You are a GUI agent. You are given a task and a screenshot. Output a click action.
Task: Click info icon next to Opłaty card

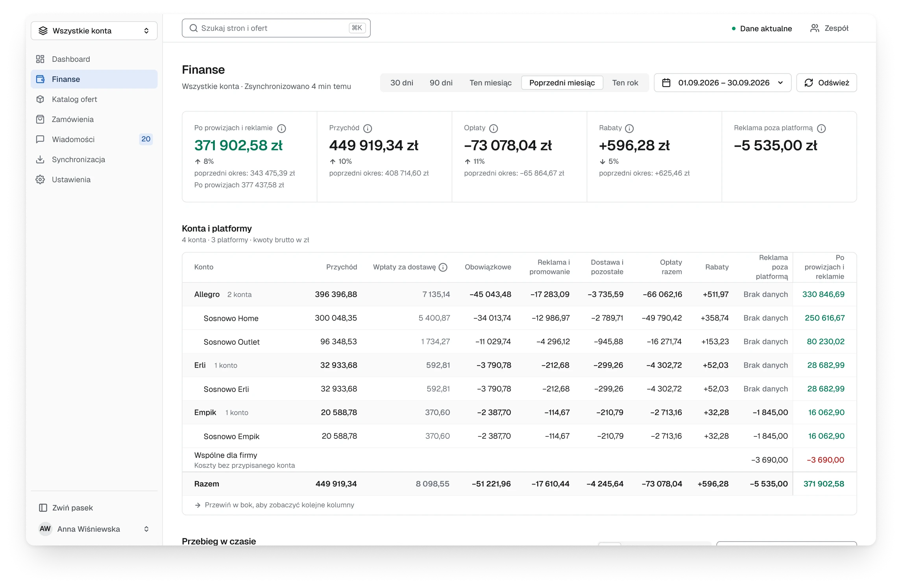[494, 128]
